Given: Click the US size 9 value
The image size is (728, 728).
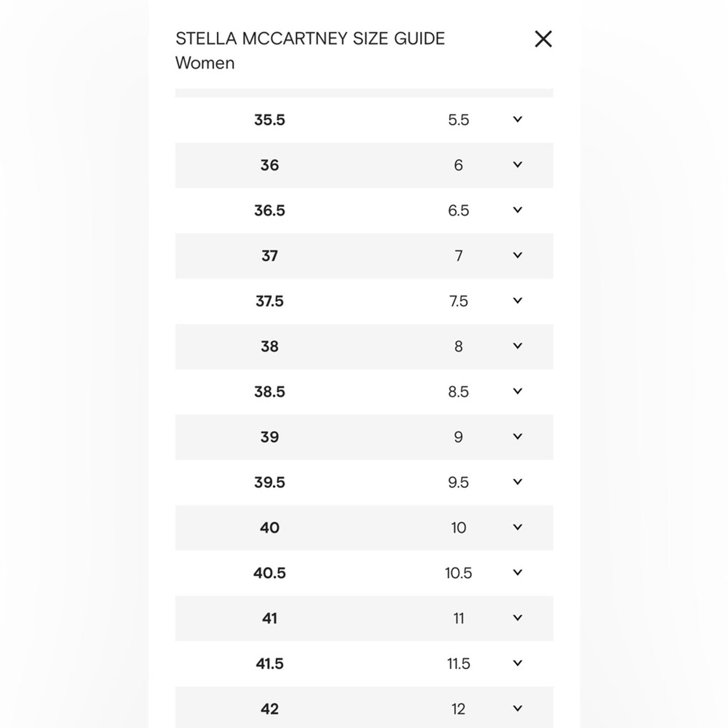Looking at the screenshot, I should click(458, 437).
